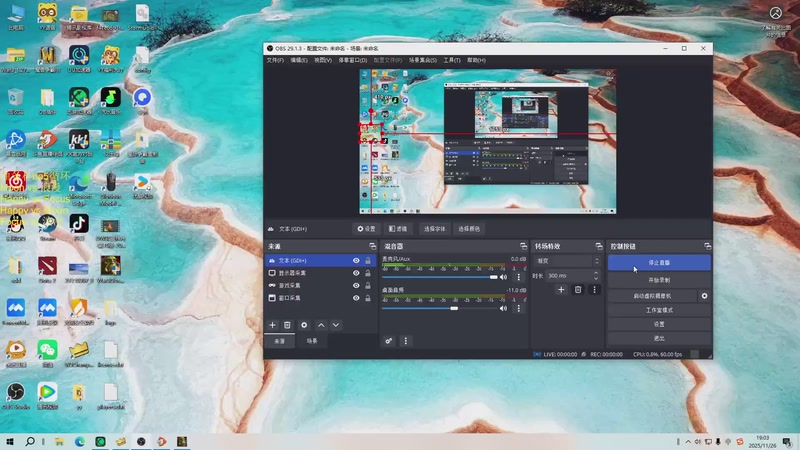Remove selected source with the trash icon

coord(287,325)
